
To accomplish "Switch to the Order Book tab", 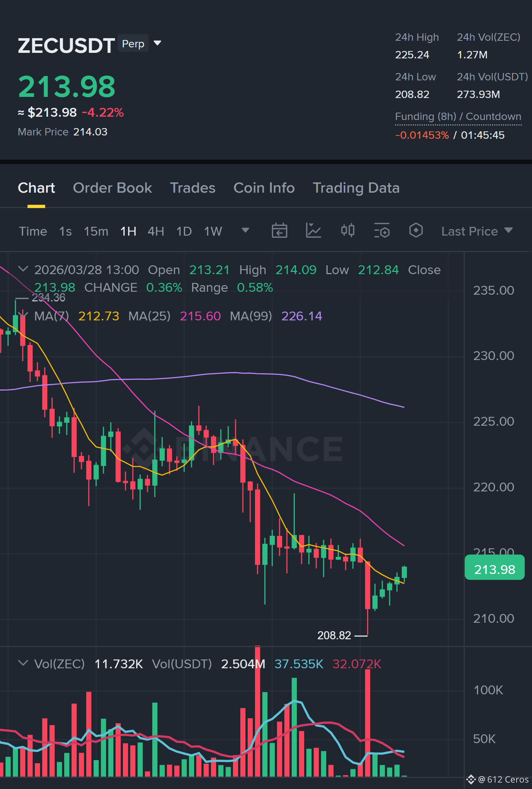I will click(x=112, y=188).
